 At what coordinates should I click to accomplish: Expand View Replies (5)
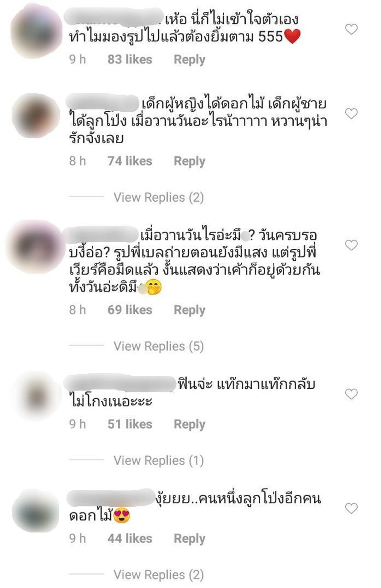pos(158,346)
